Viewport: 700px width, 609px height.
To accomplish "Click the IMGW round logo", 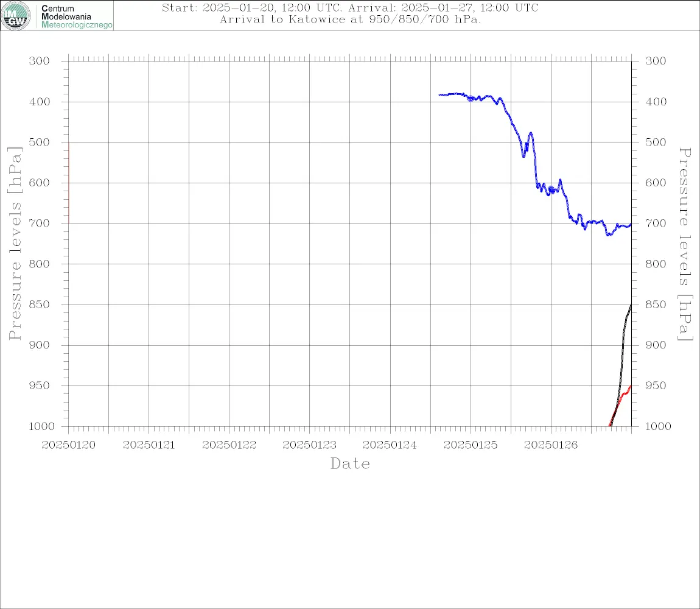I will [x=16, y=16].
